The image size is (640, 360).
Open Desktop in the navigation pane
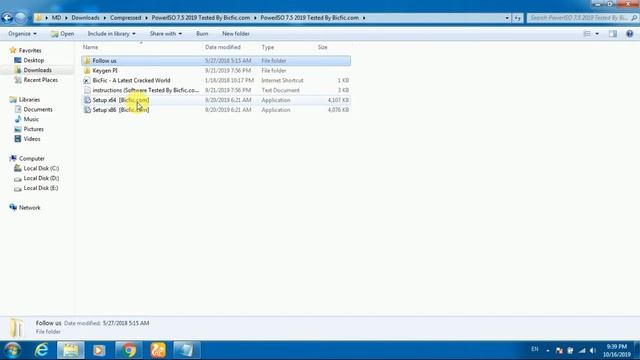pos(33,60)
